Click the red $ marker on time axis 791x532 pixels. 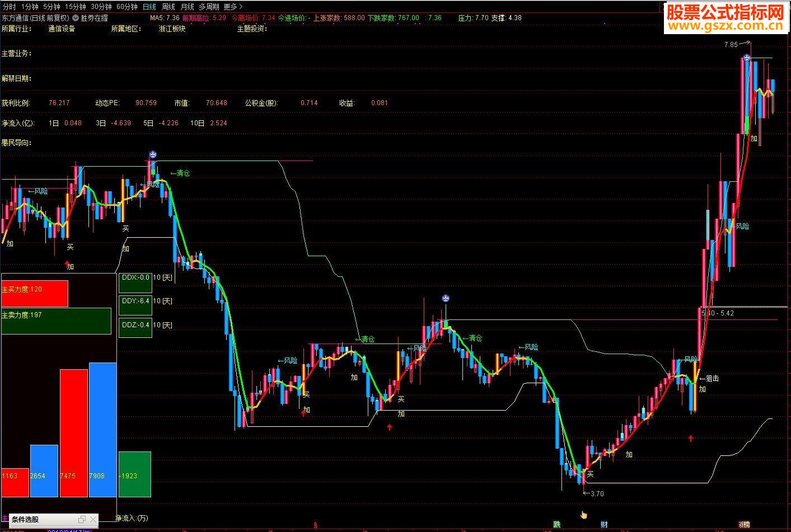pos(316,525)
